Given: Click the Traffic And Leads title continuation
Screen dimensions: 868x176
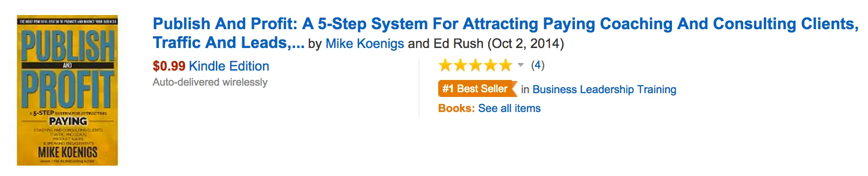Looking at the screenshot, I should click(x=229, y=43).
